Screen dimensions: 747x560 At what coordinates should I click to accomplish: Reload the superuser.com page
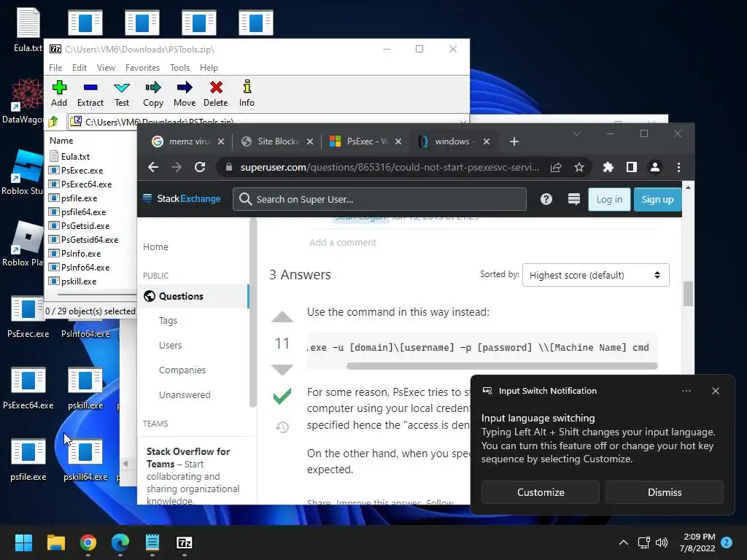pyautogui.click(x=200, y=167)
